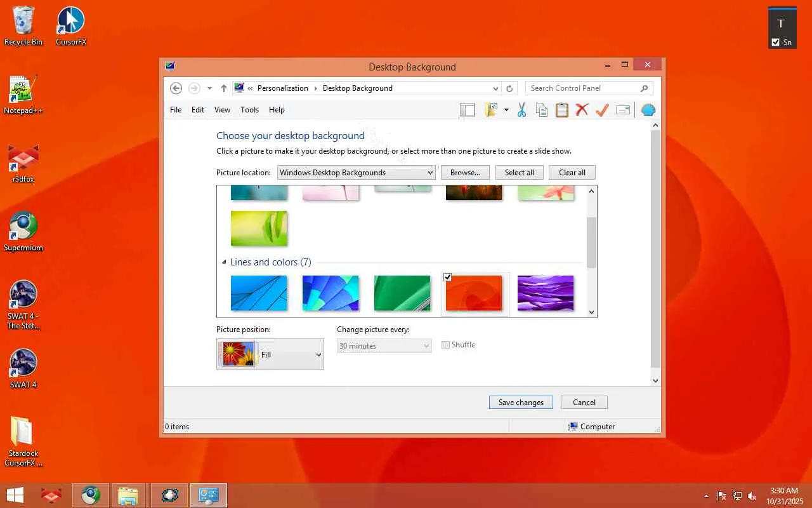Click the r3dfox taskbar icon

tap(51, 495)
